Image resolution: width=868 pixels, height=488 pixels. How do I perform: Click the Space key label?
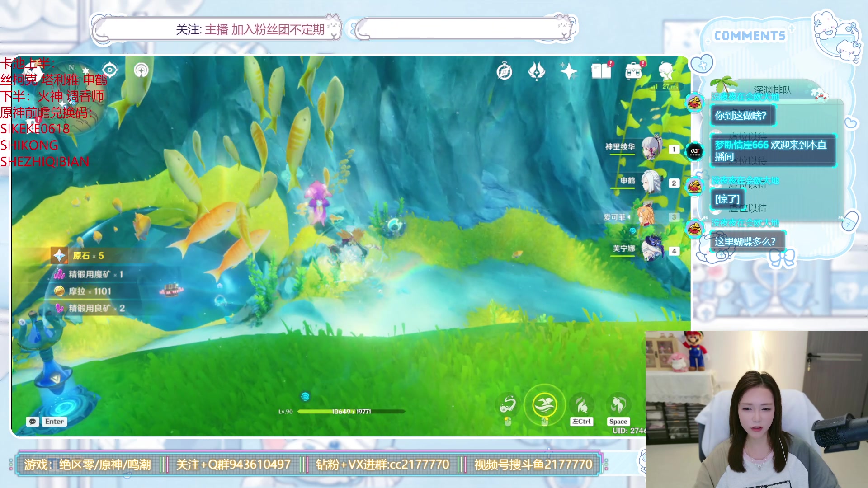tap(618, 422)
